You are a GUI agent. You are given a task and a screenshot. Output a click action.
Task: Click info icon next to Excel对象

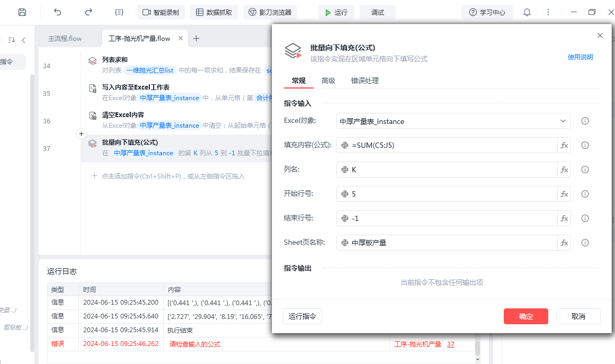585,121
